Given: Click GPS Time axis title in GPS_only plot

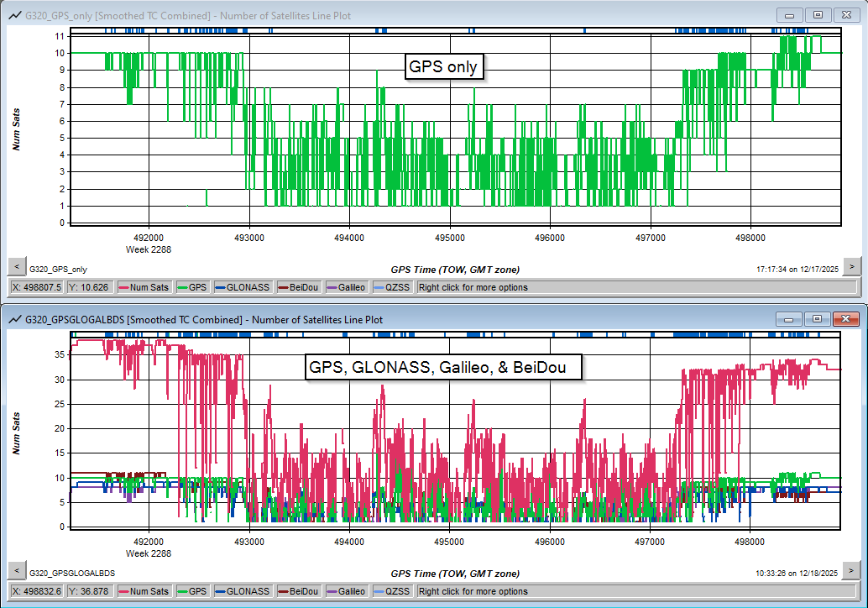Looking at the screenshot, I should click(455, 270).
